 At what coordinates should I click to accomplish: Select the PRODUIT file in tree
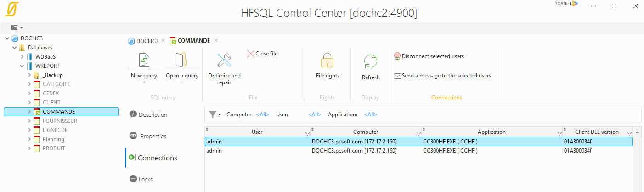pos(54,148)
